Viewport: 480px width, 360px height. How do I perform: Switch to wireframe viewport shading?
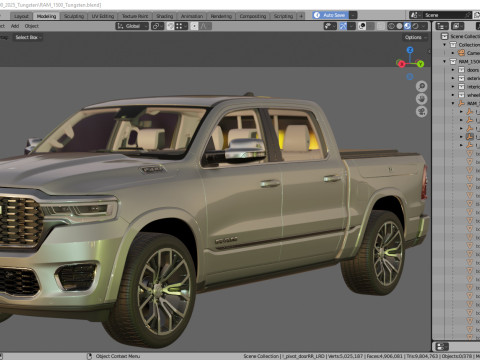(391, 26)
